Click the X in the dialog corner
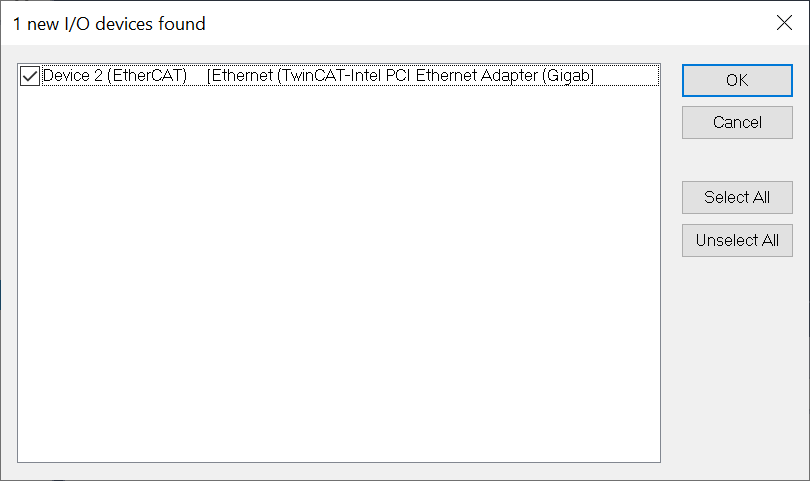The image size is (810, 481). (784, 23)
